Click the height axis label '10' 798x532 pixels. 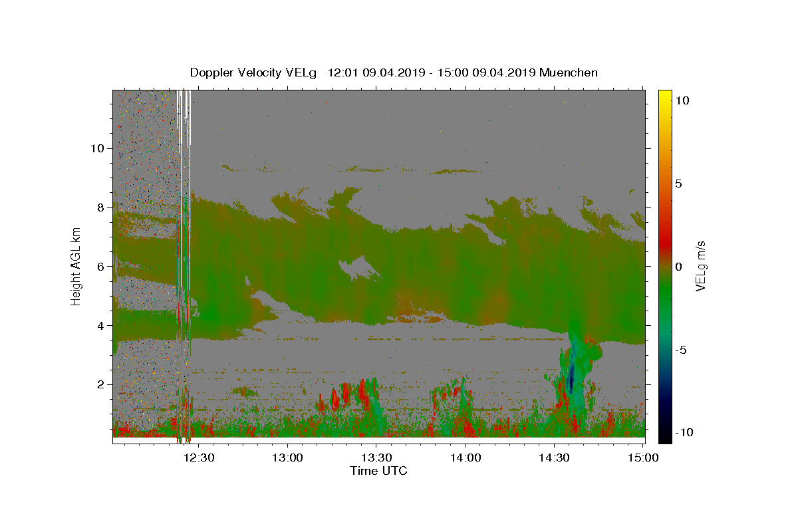[x=96, y=148]
